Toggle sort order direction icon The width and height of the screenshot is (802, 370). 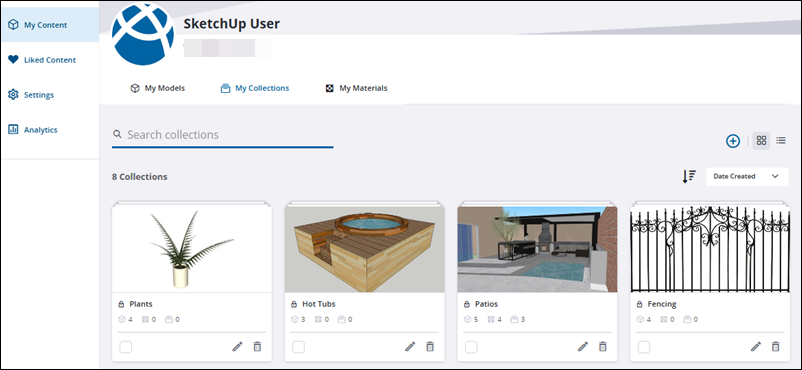(689, 176)
